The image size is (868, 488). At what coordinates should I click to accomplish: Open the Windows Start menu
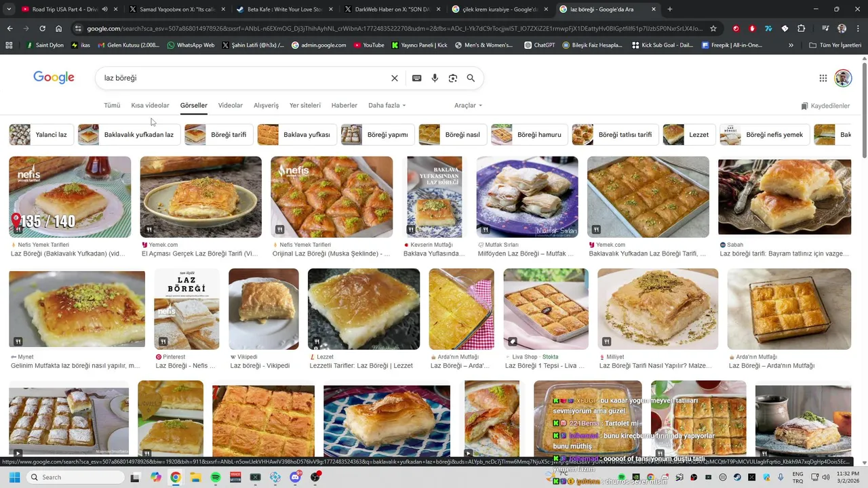coord(14,477)
